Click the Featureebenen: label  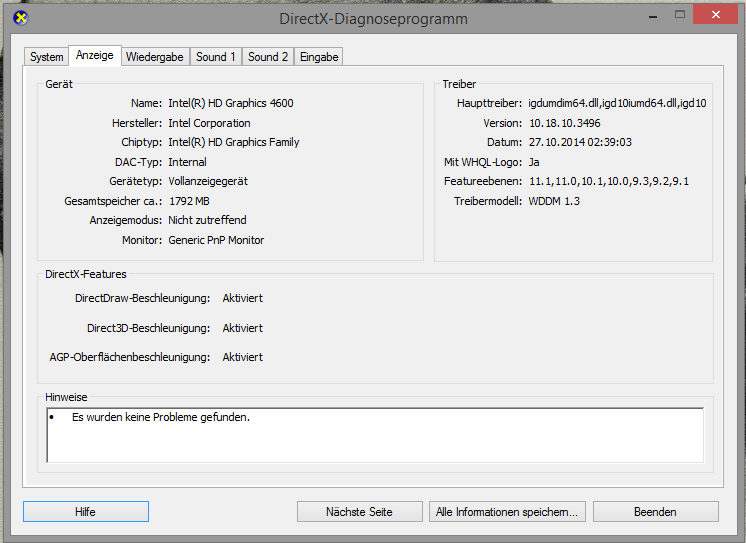tap(483, 181)
